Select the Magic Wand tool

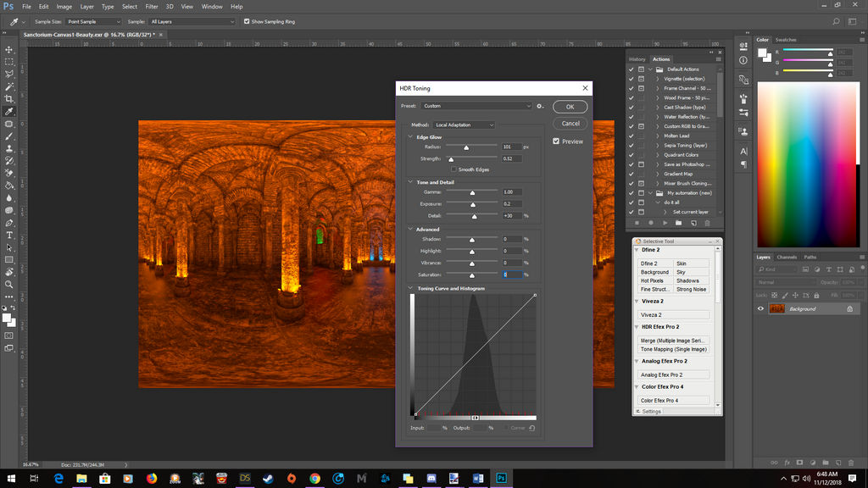point(9,86)
